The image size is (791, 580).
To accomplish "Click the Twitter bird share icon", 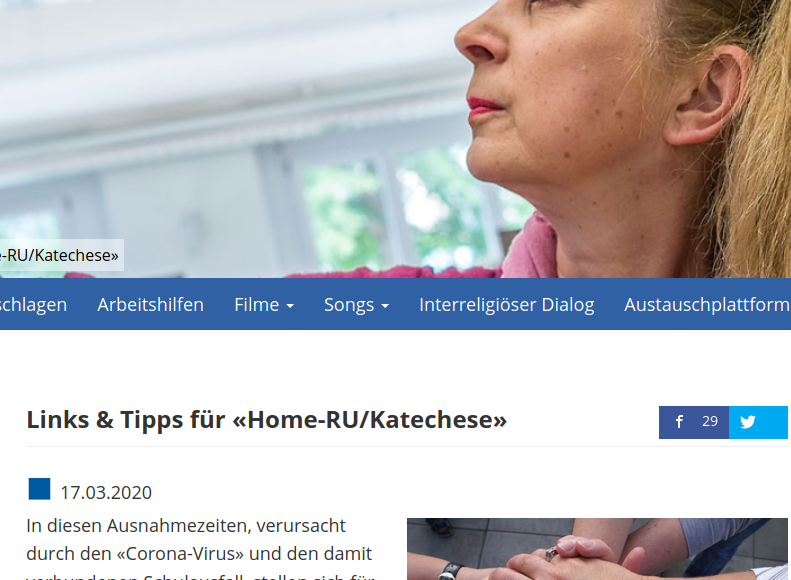I will pos(748,422).
